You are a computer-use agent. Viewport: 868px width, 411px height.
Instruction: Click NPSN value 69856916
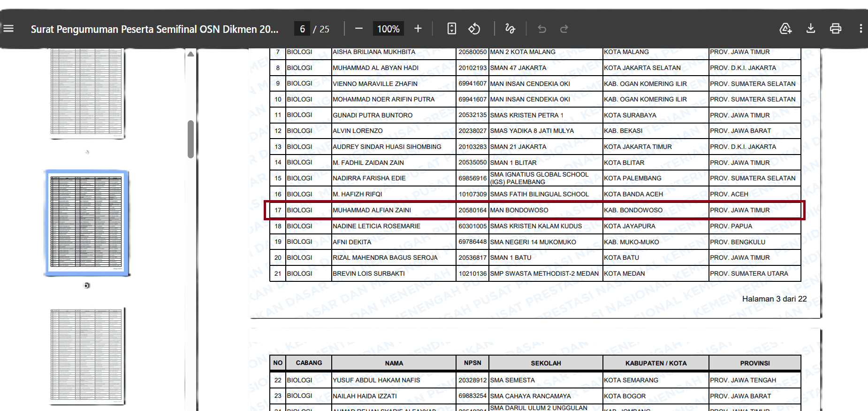472,178
